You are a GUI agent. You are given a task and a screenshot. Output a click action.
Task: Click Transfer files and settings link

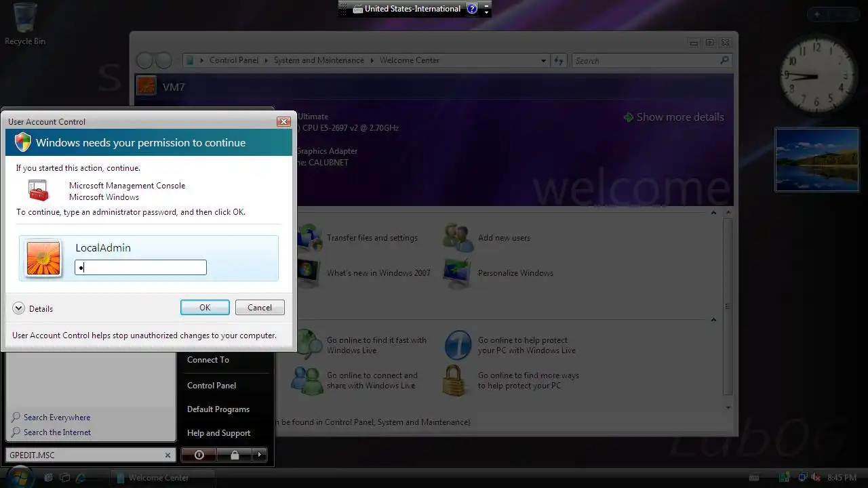click(372, 238)
